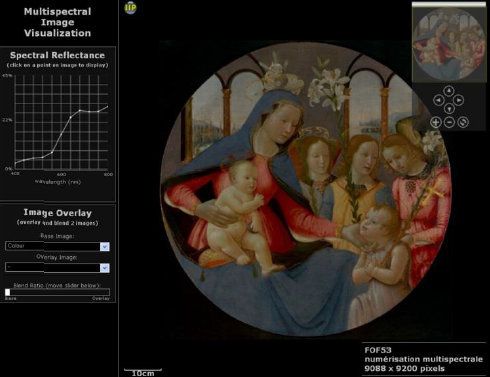This screenshot has height=377, width=490.
Task: Pan the image right with the arrow
Action: pos(459,100)
